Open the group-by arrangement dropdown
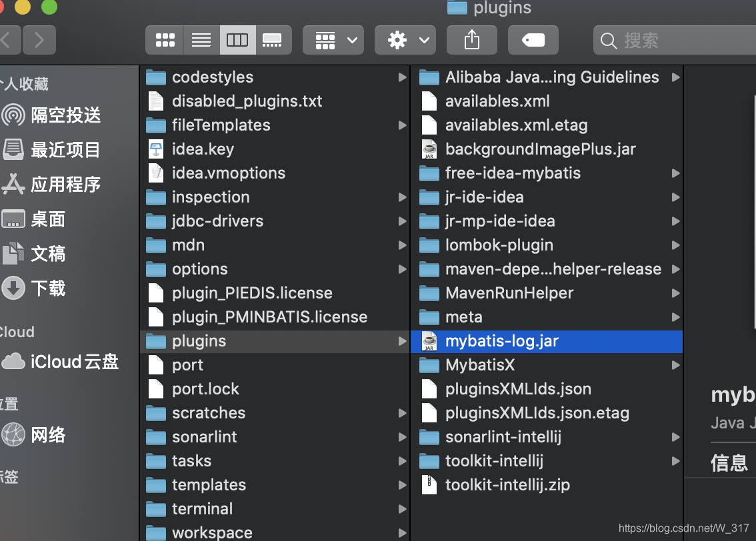The width and height of the screenshot is (756, 541). pos(333,40)
